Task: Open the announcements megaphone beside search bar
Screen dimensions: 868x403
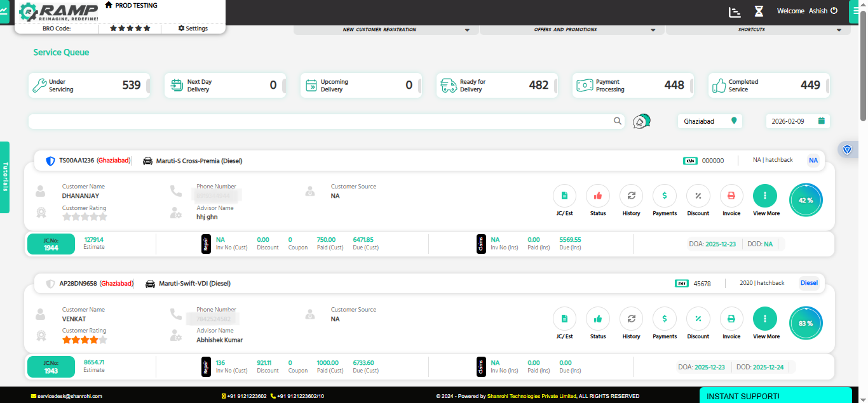Action: tap(641, 120)
